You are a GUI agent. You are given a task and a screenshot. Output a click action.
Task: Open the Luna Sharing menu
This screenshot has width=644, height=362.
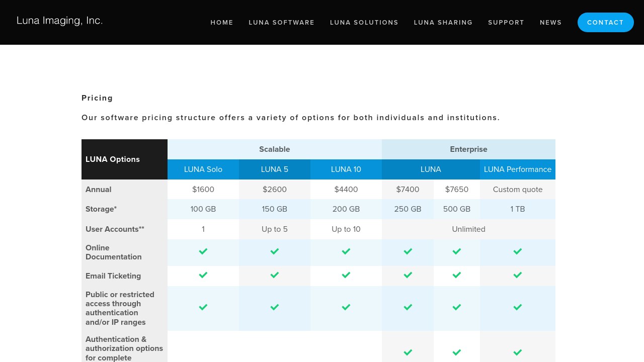(443, 23)
